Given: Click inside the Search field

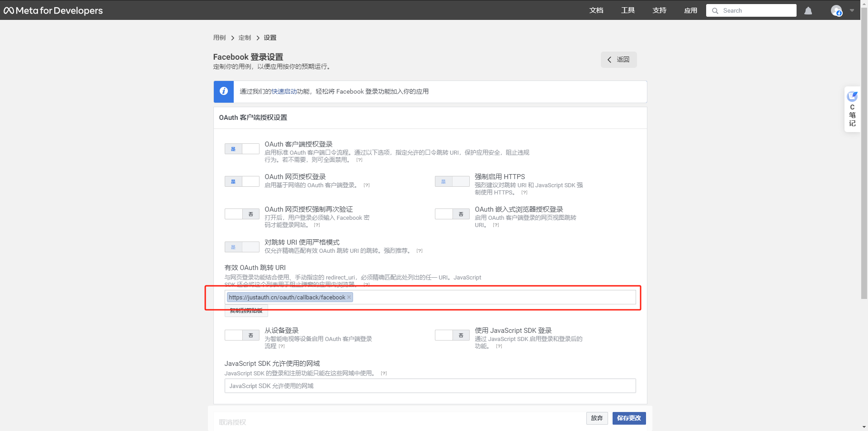Looking at the screenshot, I should pos(751,10).
